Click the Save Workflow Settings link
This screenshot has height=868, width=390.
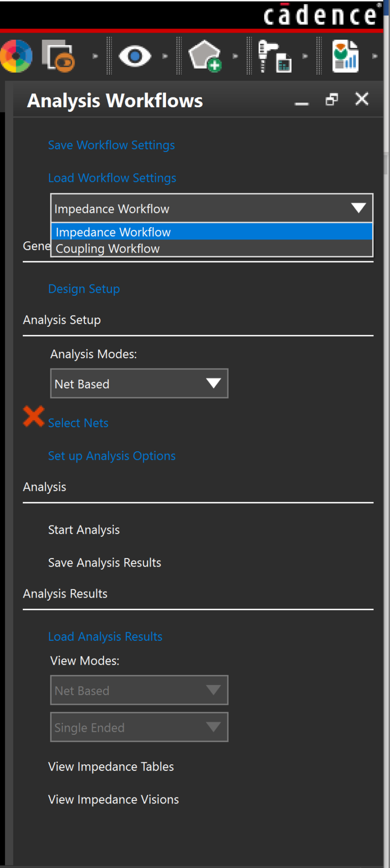[111, 145]
